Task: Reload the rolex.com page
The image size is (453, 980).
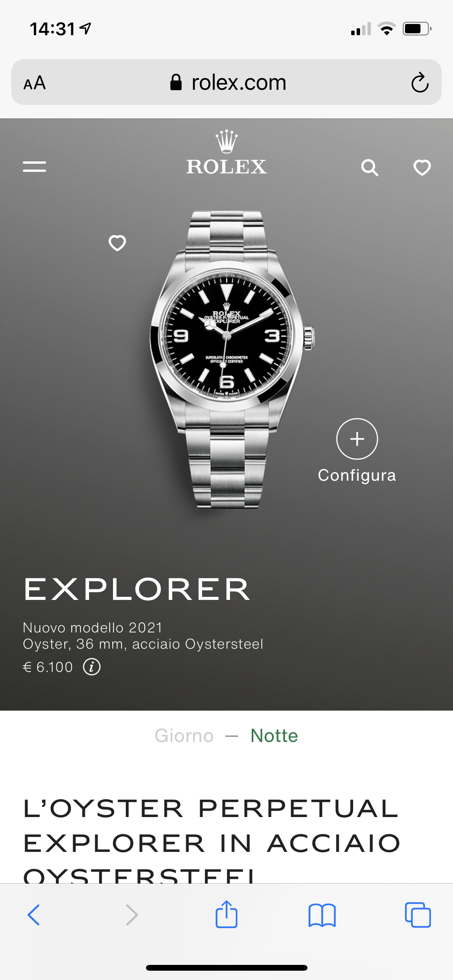Action: [x=420, y=82]
